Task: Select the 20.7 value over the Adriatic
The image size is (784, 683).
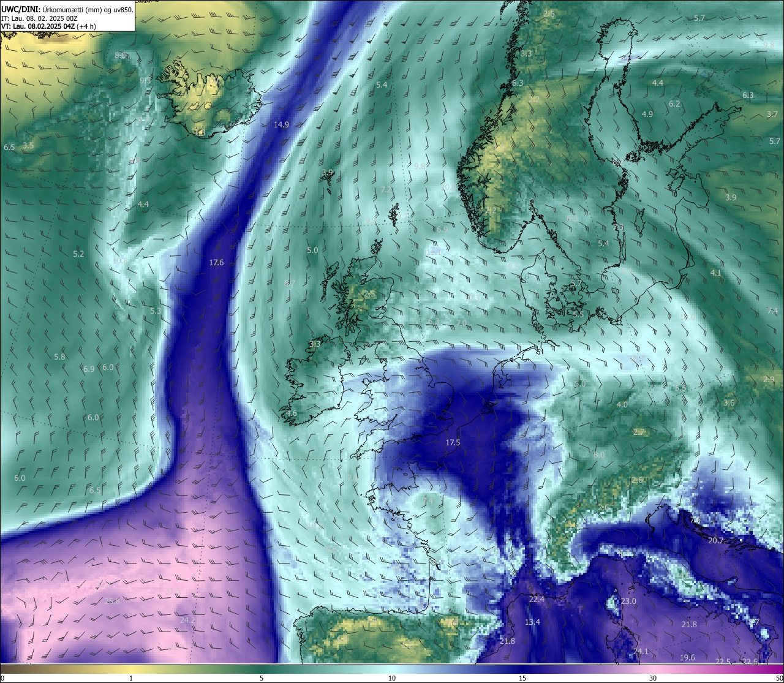Action: [x=716, y=540]
